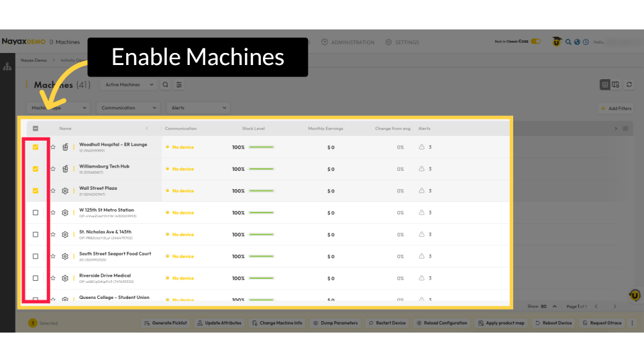
Task: Open the Administration menu
Action: coord(348,42)
